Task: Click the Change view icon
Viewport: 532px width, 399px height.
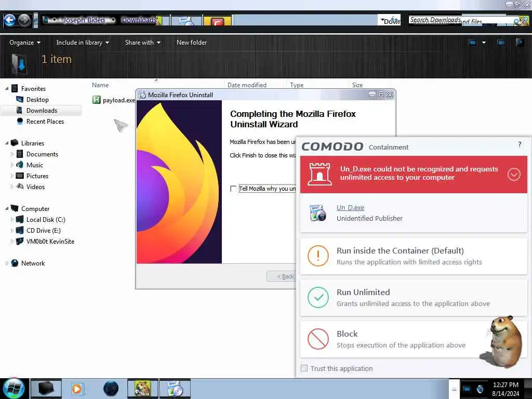Action: click(473, 43)
